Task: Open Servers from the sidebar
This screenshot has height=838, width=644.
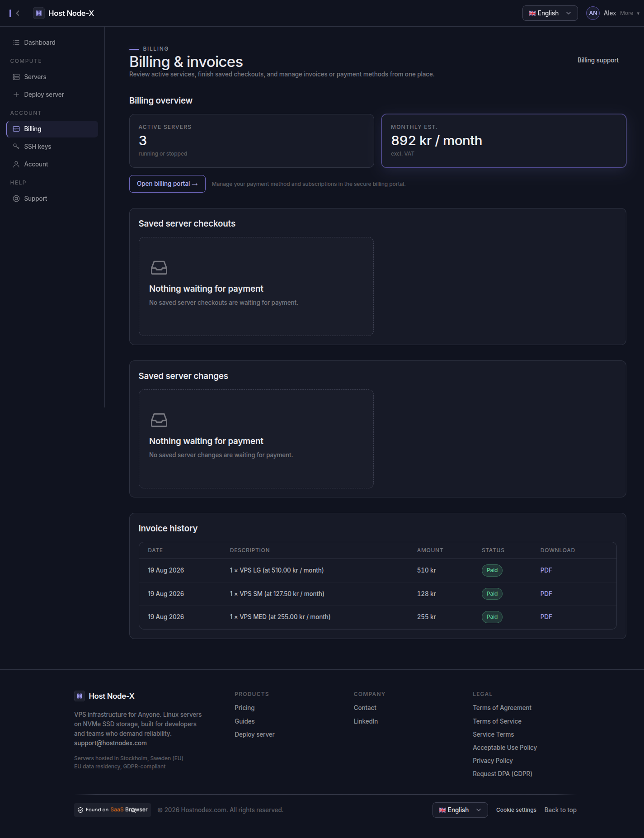Action: tap(52, 77)
